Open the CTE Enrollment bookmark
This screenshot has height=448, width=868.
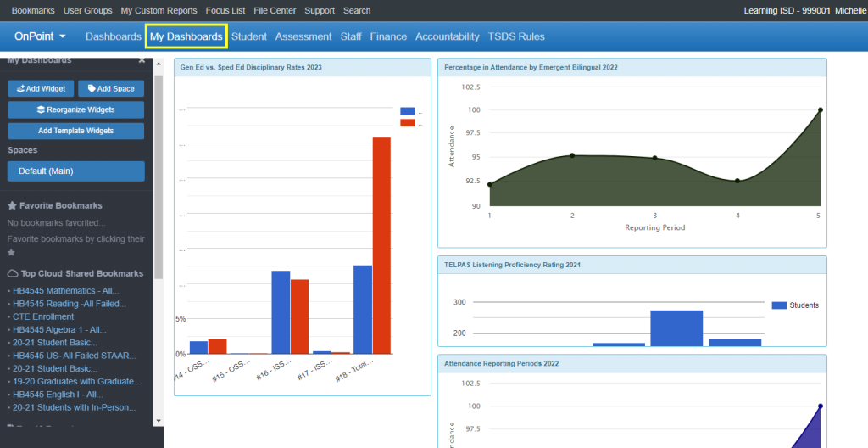[43, 316]
